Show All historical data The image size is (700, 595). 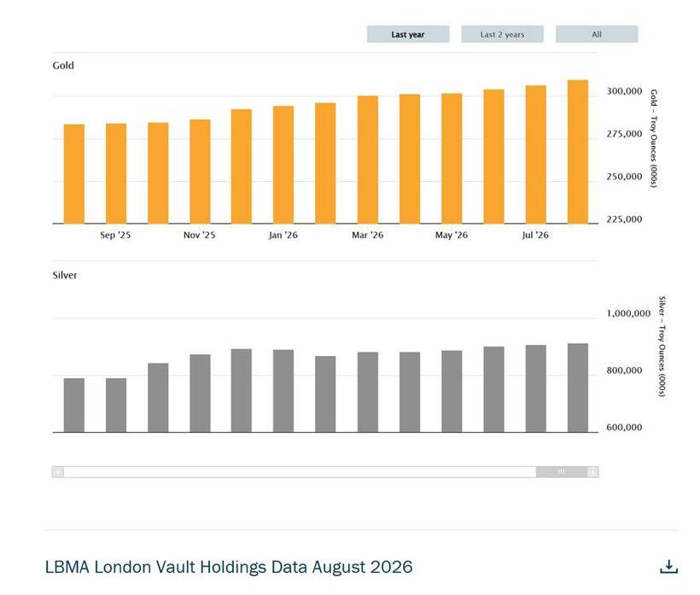[x=597, y=34]
